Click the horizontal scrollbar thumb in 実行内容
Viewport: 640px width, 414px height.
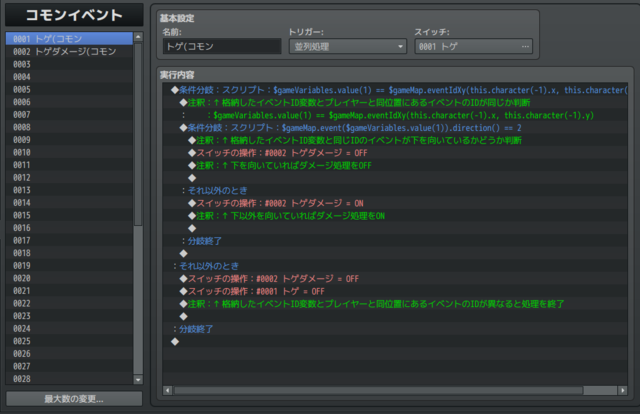tap(378, 390)
